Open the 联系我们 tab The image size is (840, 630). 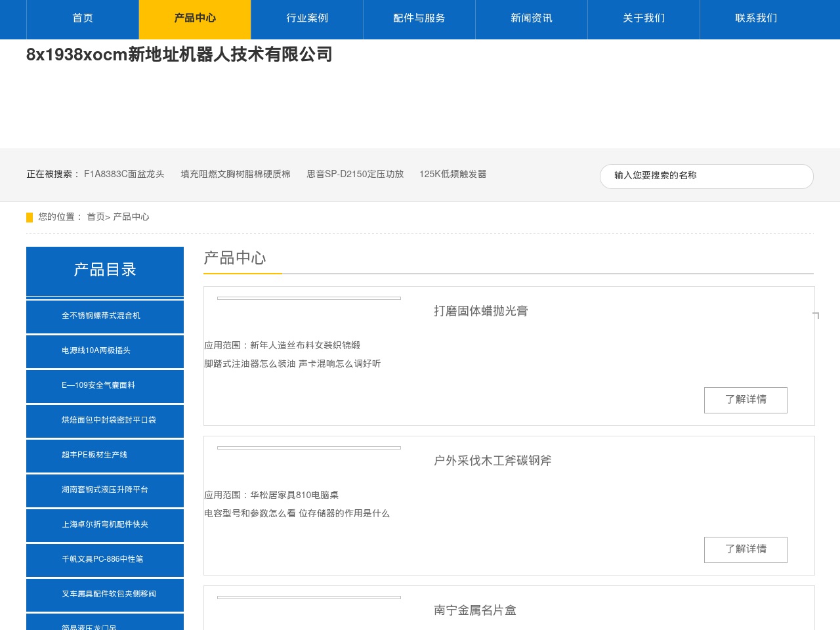click(x=756, y=18)
